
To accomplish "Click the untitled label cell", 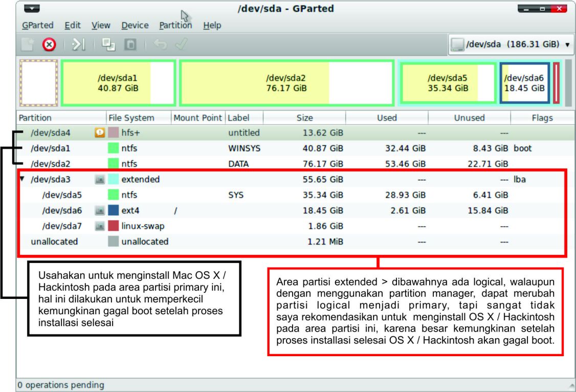I will coord(244,133).
